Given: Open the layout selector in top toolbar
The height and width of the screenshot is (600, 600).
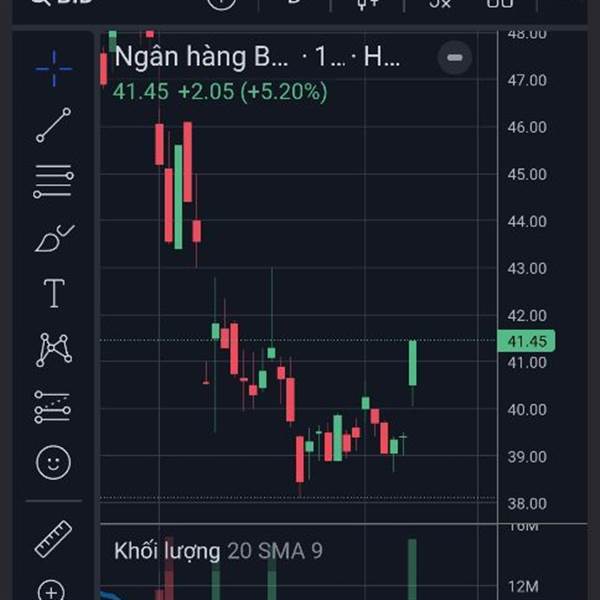Looking at the screenshot, I should coord(500,3).
